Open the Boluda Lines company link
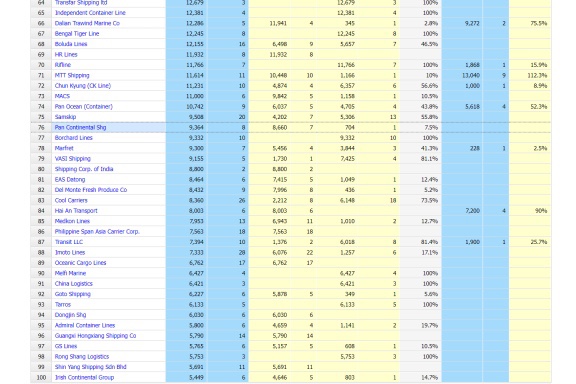Image resolution: width=576 pixels, height=384 pixels. [71, 44]
